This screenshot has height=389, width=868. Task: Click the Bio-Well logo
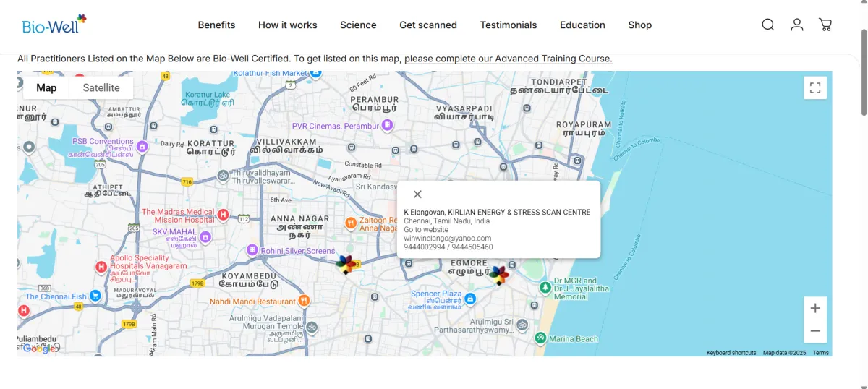click(x=54, y=25)
